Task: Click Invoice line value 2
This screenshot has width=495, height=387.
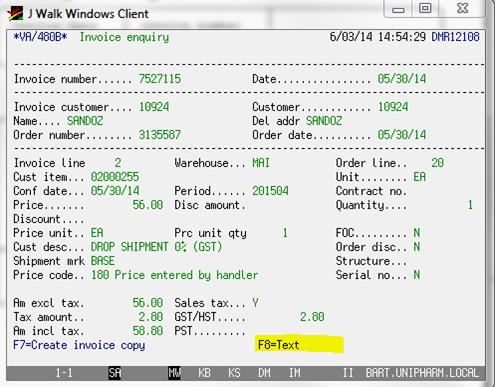Action: pyautogui.click(x=118, y=163)
